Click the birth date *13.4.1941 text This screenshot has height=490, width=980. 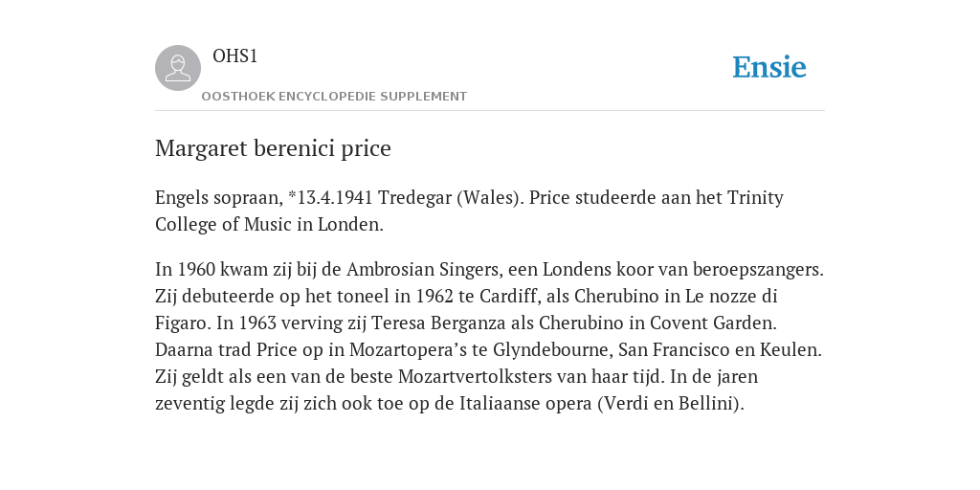[330, 197]
